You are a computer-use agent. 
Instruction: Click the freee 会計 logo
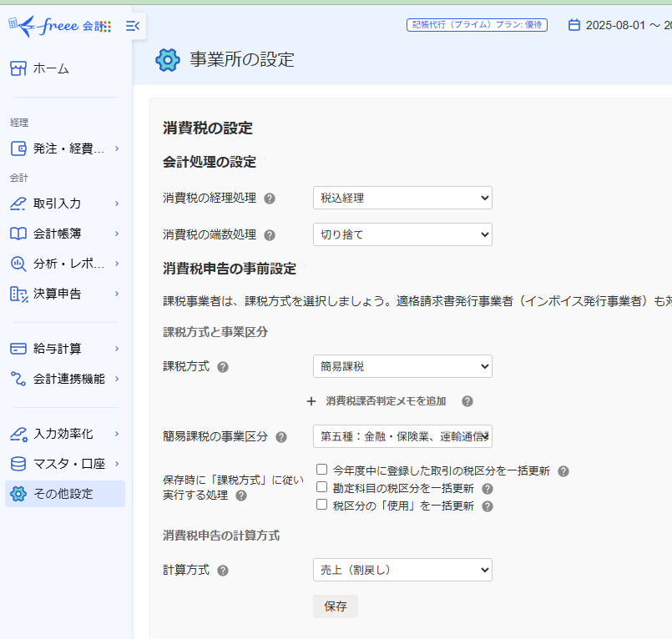pos(59,26)
